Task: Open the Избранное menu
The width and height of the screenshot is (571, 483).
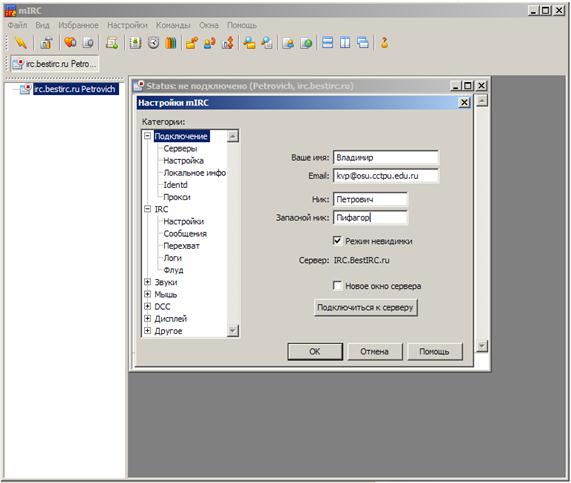Action: coord(78,25)
